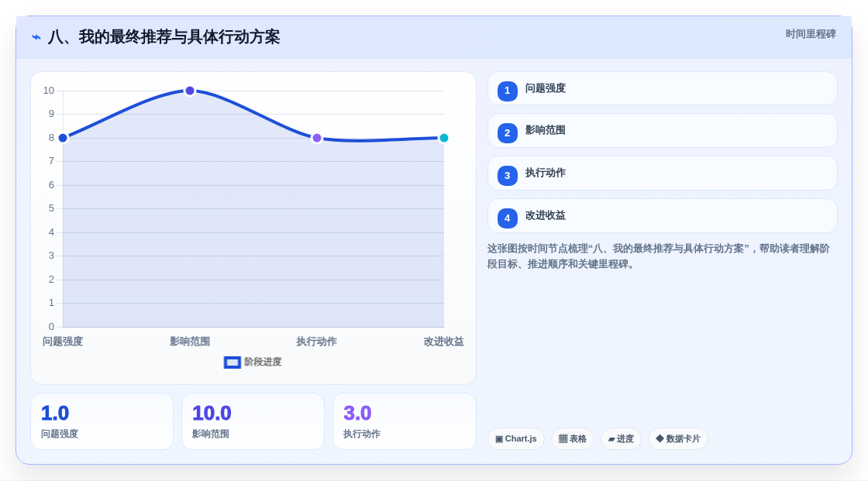868x481 pixels.
Task: Click the lightning icon beside the heading
Action: [x=36, y=37]
